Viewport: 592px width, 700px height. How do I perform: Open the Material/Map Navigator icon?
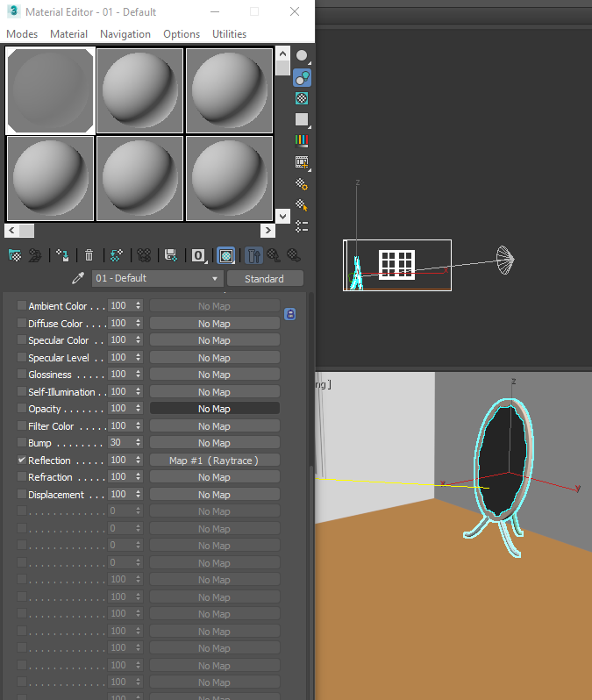click(x=302, y=226)
